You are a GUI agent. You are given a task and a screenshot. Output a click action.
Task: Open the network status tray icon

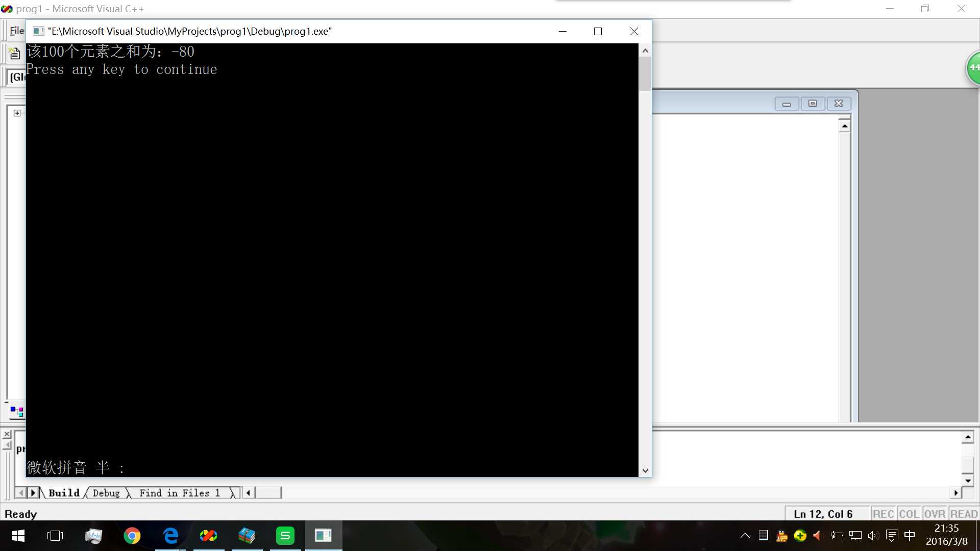click(x=855, y=536)
